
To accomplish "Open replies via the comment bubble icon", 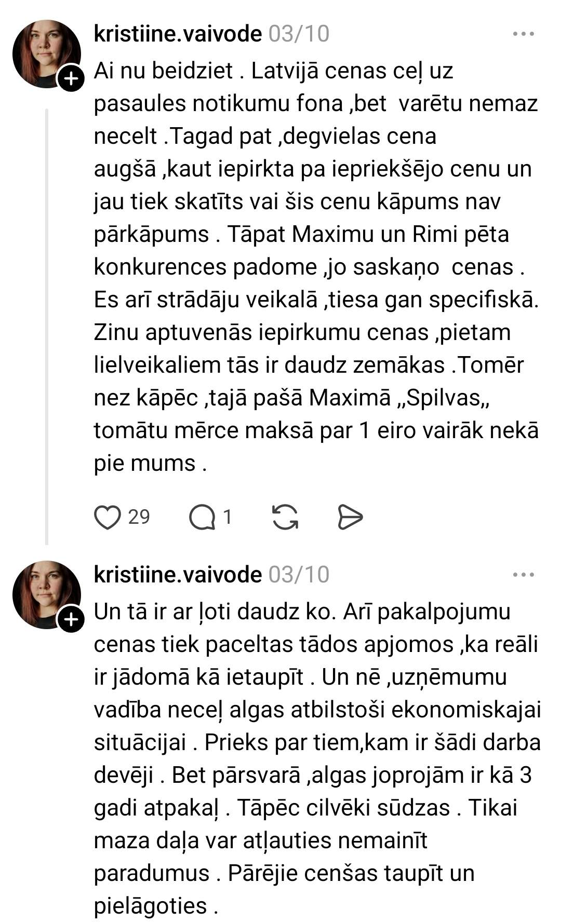I will click(x=202, y=517).
